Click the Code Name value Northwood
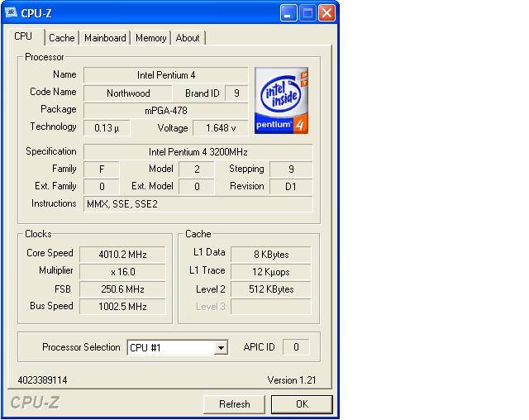529x420 pixels. (128, 93)
